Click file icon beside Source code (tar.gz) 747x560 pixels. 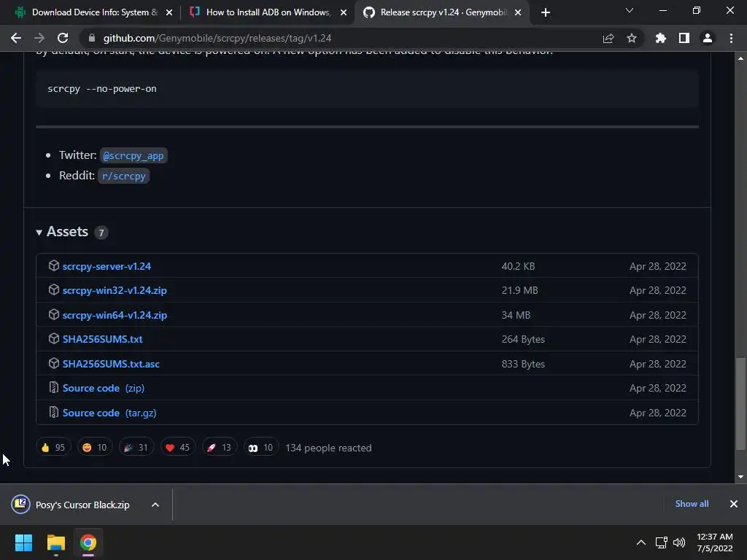click(54, 413)
